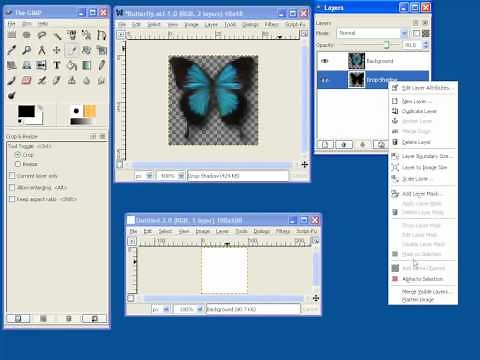Select the Ink tool

57,80
